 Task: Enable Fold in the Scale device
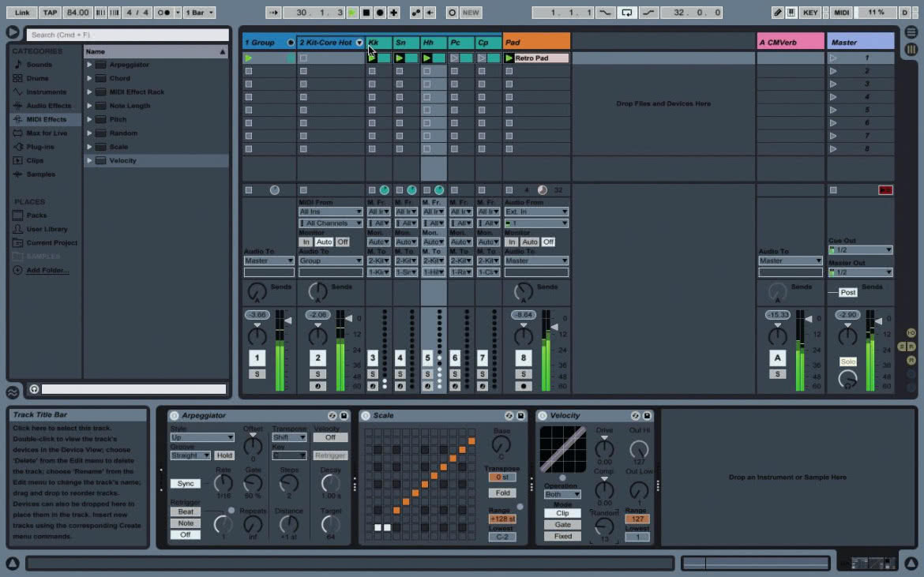point(502,493)
